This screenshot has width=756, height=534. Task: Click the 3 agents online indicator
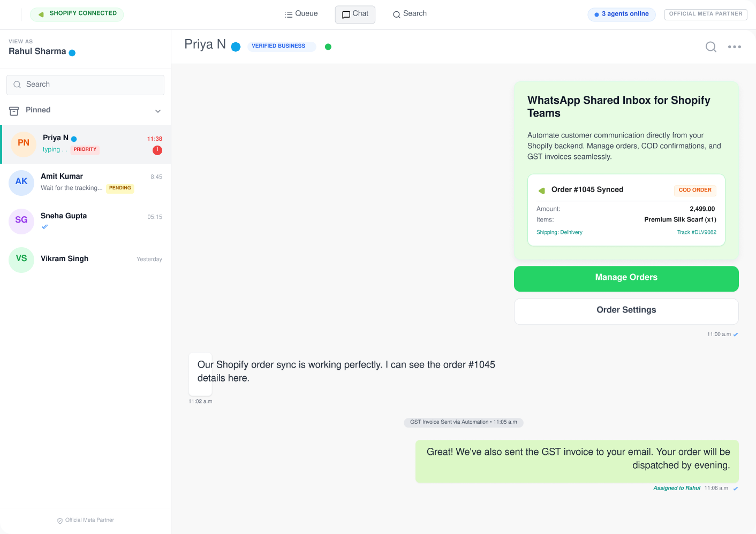[621, 14]
